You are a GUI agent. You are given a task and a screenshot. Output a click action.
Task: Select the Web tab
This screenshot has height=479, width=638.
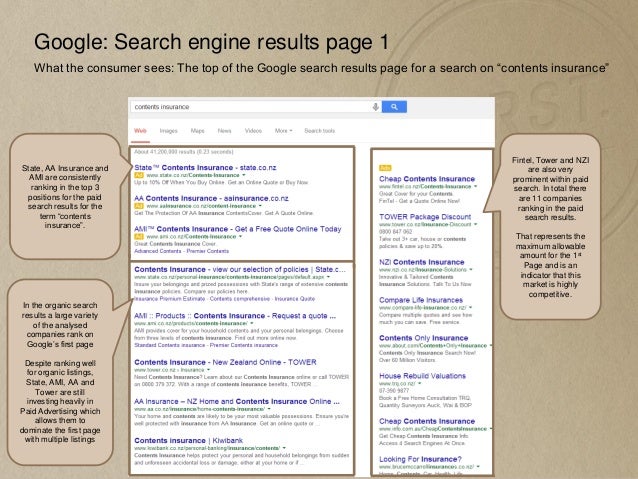pos(140,131)
